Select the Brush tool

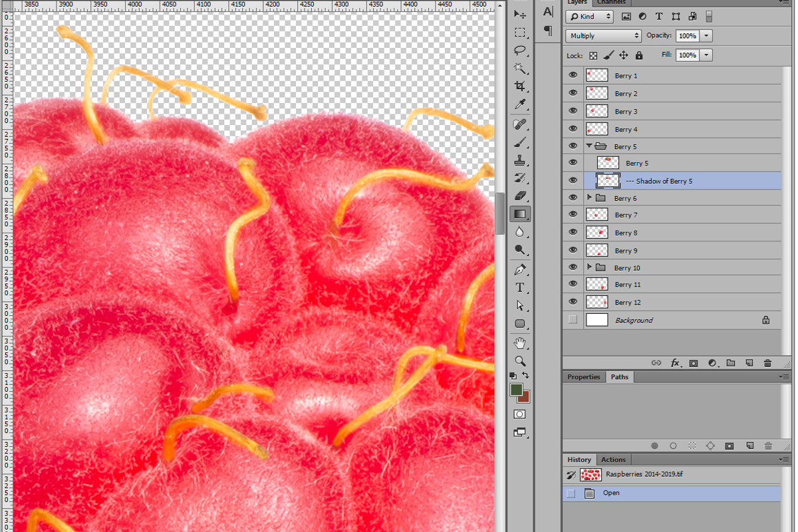click(x=520, y=142)
